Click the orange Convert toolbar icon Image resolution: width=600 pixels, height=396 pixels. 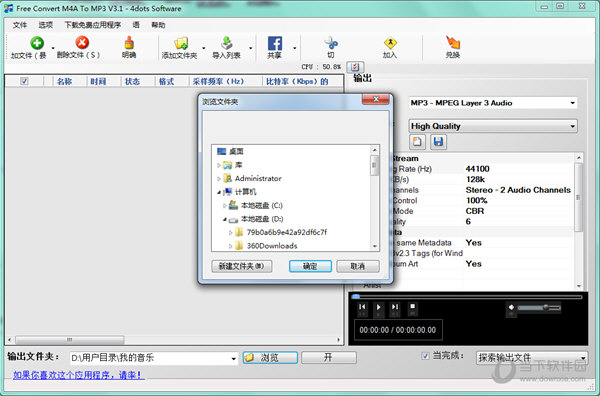click(453, 42)
